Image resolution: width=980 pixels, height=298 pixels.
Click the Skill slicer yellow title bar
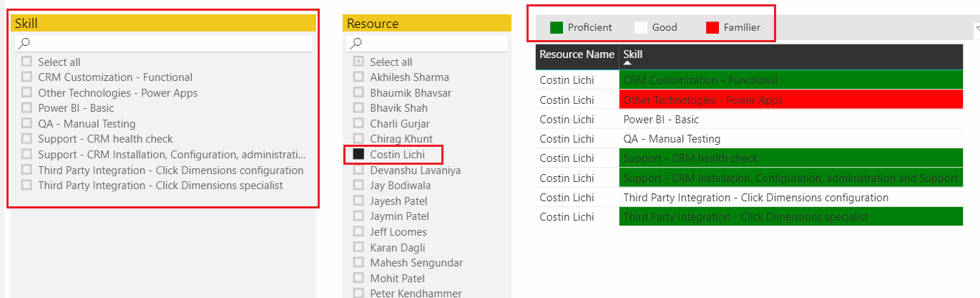(163, 23)
